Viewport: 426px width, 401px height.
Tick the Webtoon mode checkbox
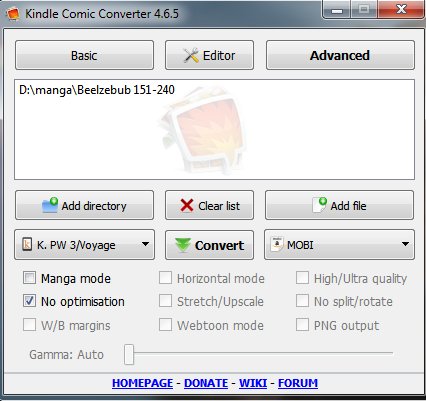pos(166,325)
